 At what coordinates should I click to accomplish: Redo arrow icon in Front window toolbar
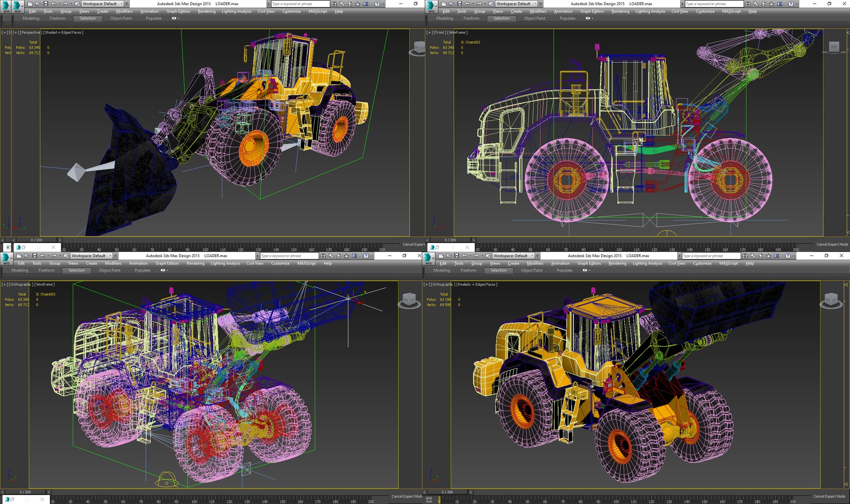479,4
